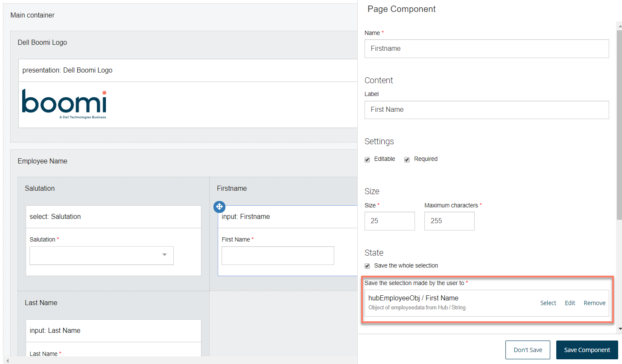Image resolution: width=622 pixels, height=364 pixels.
Task: Click the Save Component button
Action: 587,349
